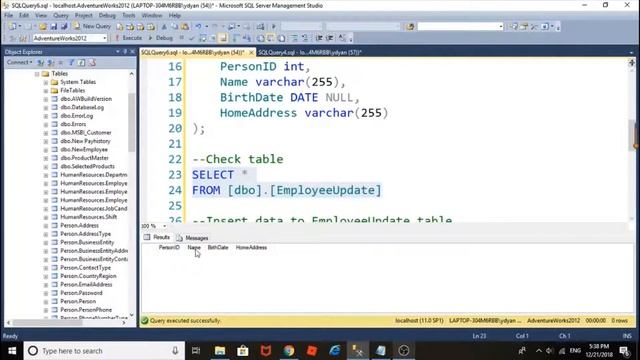Collapse the Tables folder node

[x=37, y=74]
